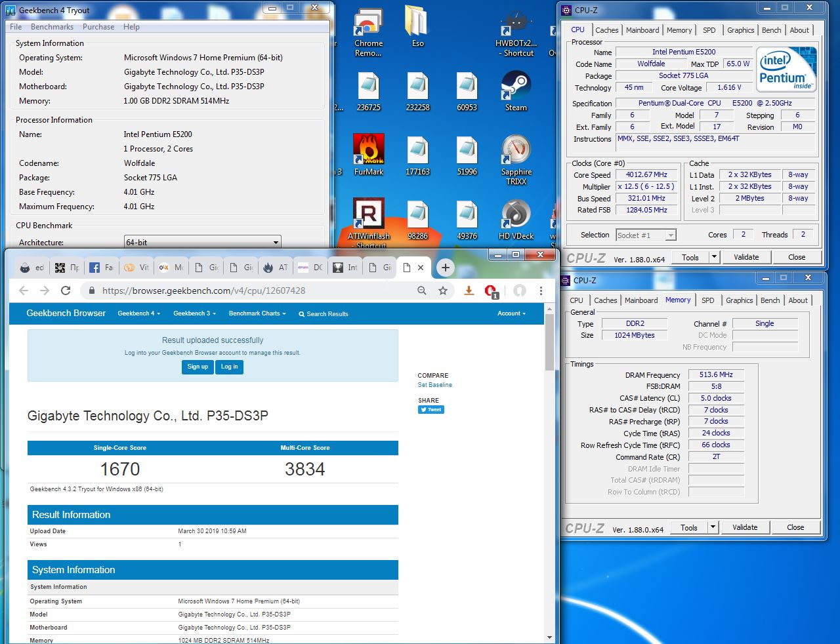The image size is (840, 644).
Task: Open the Help menu in Geekbench 4
Action: pyautogui.click(x=131, y=27)
